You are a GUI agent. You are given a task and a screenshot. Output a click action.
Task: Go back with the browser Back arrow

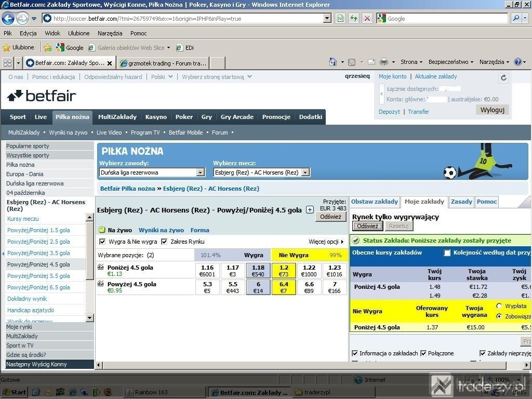[x=8, y=18]
